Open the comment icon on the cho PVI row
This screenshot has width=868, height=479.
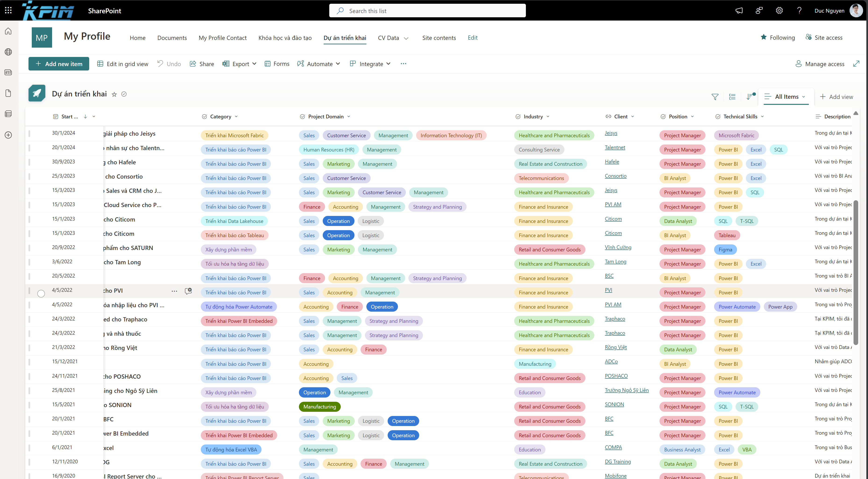pos(188,291)
